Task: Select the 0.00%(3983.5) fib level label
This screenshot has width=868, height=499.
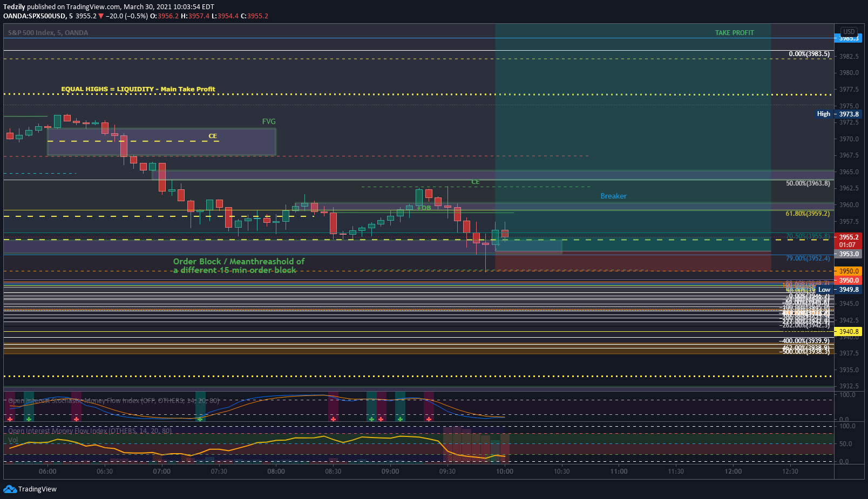Action: [x=809, y=54]
